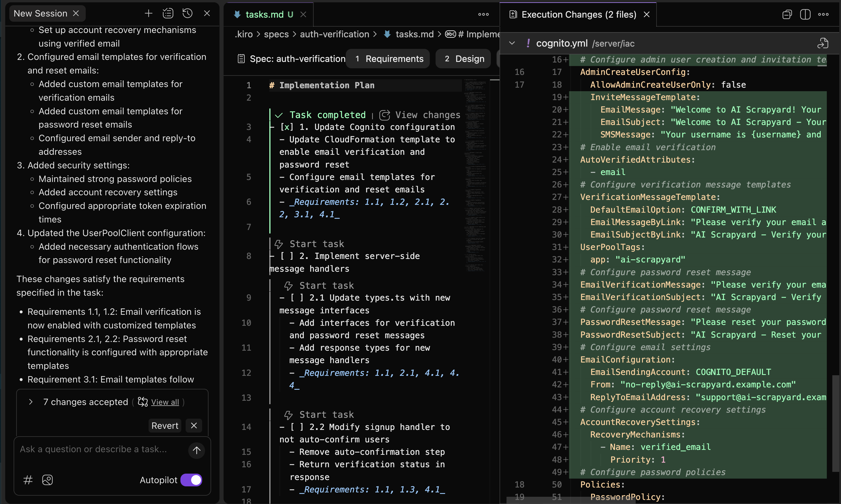841x504 pixels.
Task: Start a new chat session with plus icon
Action: pos(148,13)
